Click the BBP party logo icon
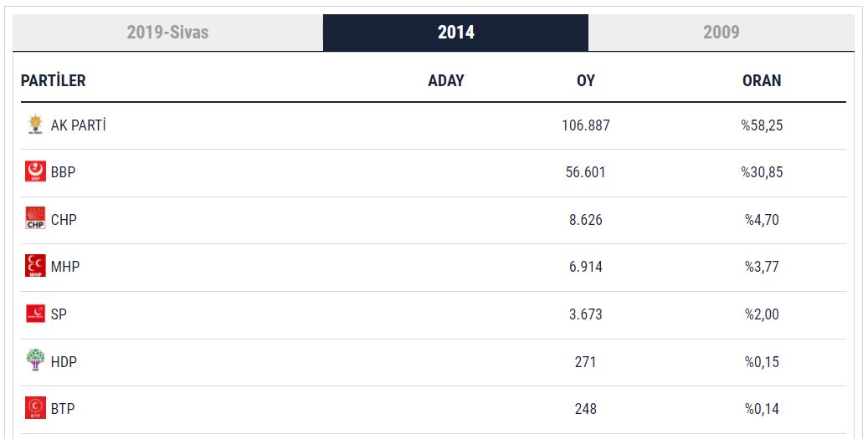Image resolution: width=868 pixels, height=439 pixels. click(35, 172)
